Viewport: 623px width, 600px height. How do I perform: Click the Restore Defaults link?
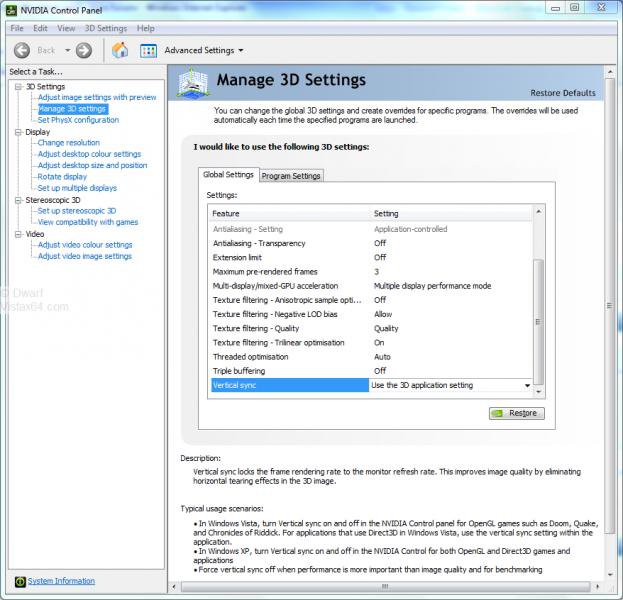pyautogui.click(x=563, y=93)
